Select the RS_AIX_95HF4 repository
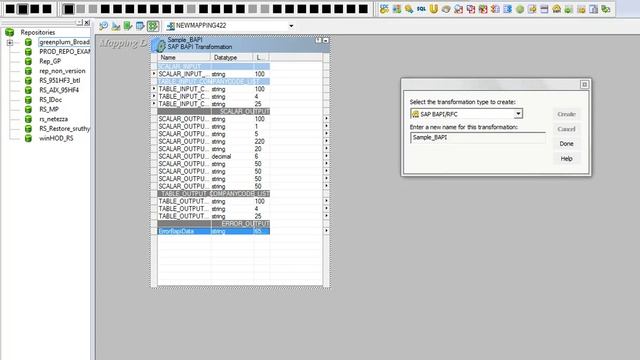The image size is (640, 360). pos(59,90)
